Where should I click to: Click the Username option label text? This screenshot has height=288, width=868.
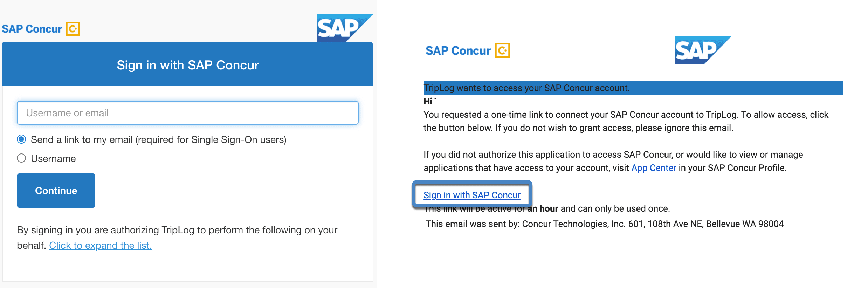pos(53,159)
